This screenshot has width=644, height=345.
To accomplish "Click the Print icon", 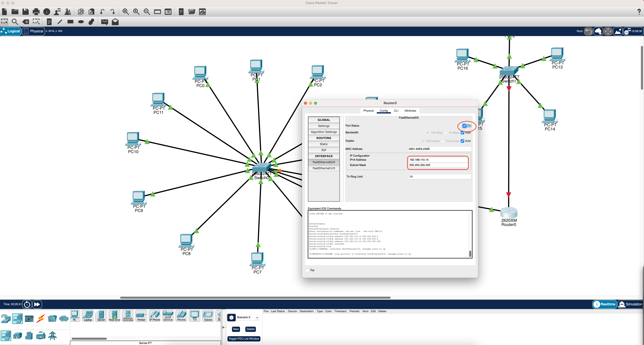I will click(x=36, y=11).
